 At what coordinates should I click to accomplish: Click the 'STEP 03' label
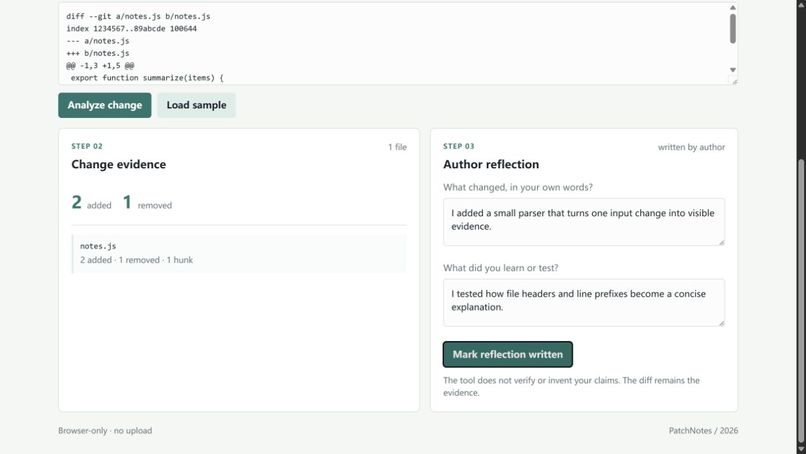459,147
